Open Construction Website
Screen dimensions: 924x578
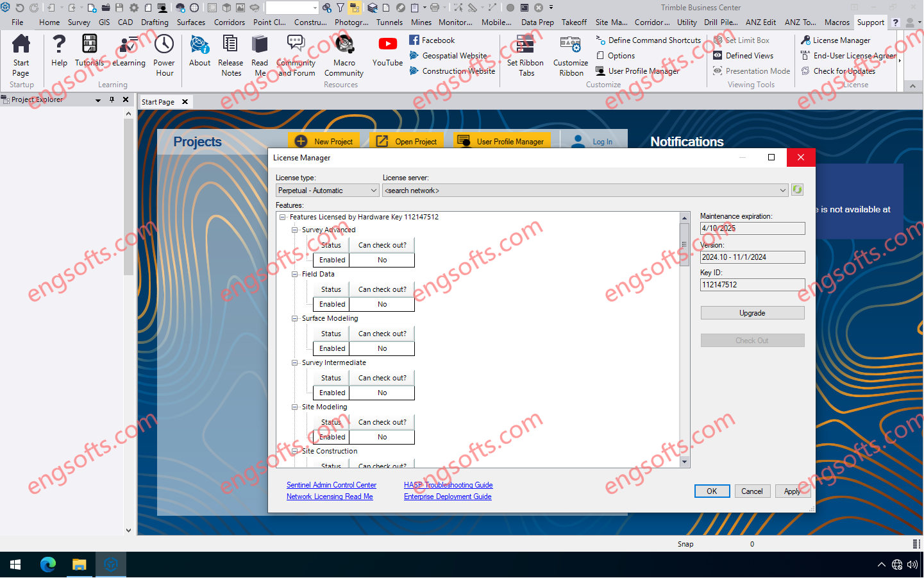point(452,71)
